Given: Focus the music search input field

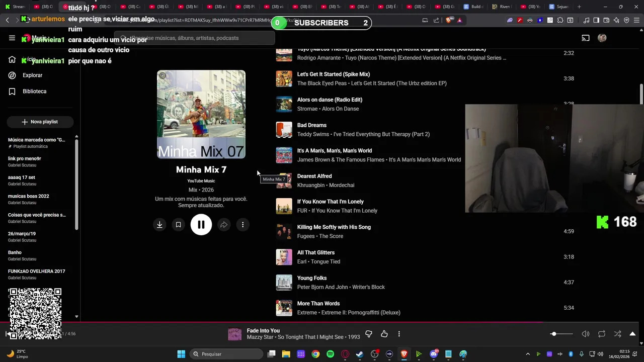Looking at the screenshot, I should pyautogui.click(x=195, y=38).
